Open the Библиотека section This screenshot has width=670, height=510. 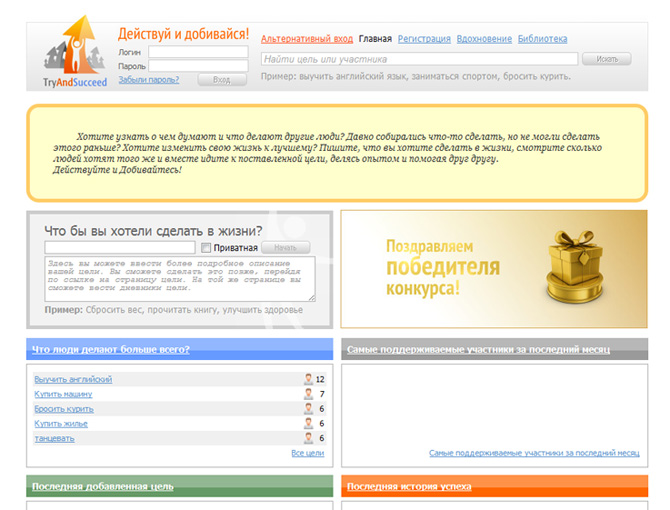point(542,39)
